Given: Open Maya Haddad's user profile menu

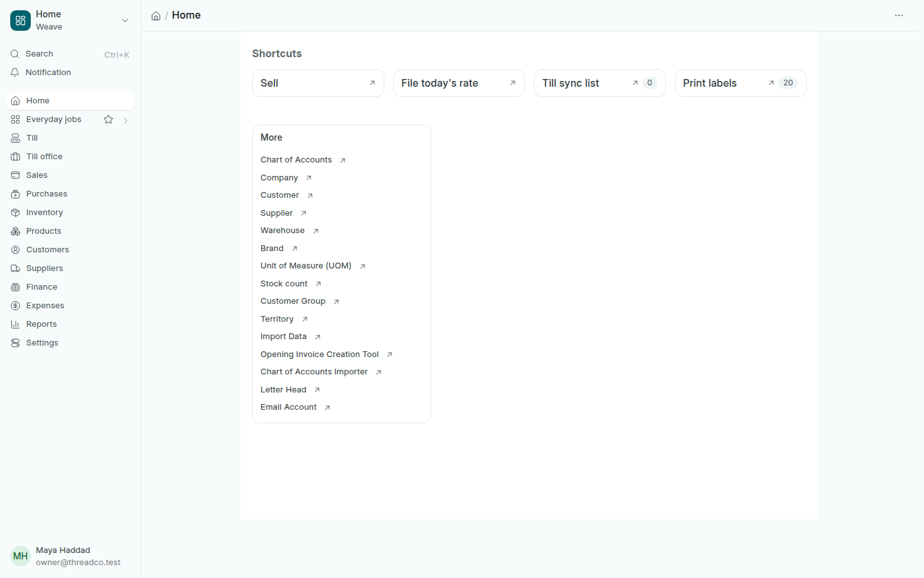Looking at the screenshot, I should pos(70,556).
